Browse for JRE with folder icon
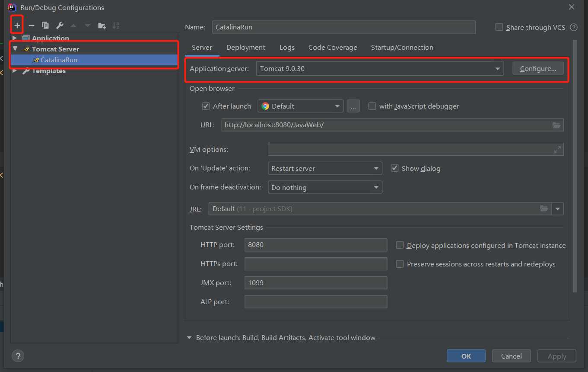This screenshot has width=588, height=372. tap(544, 208)
